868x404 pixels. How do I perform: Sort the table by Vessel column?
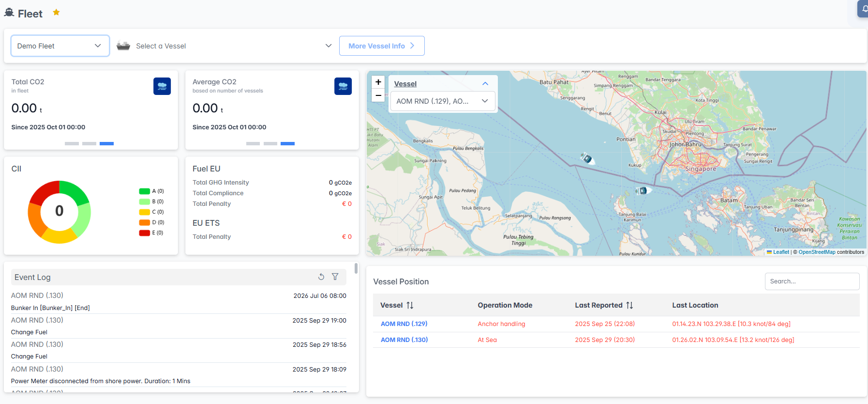pyautogui.click(x=410, y=305)
